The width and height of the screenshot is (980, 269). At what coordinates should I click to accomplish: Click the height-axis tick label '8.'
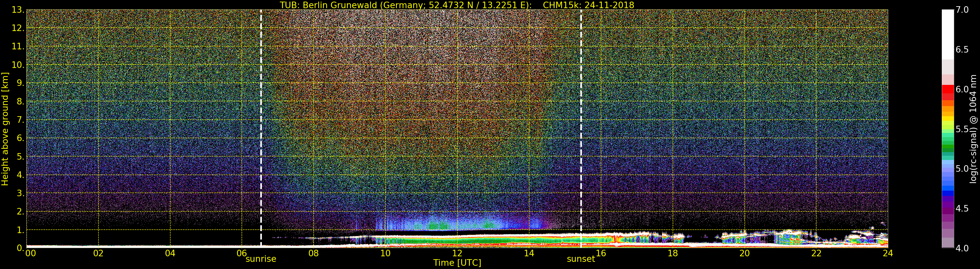tap(21, 102)
